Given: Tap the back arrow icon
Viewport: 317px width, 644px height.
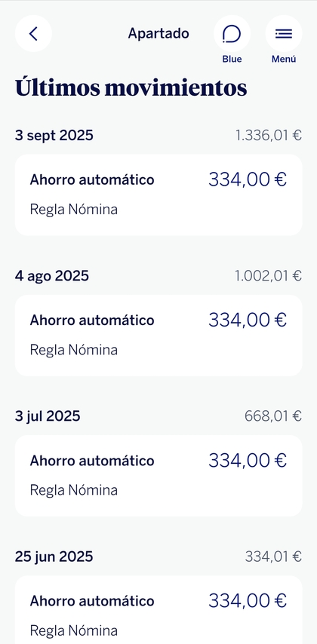Looking at the screenshot, I should (x=33, y=34).
